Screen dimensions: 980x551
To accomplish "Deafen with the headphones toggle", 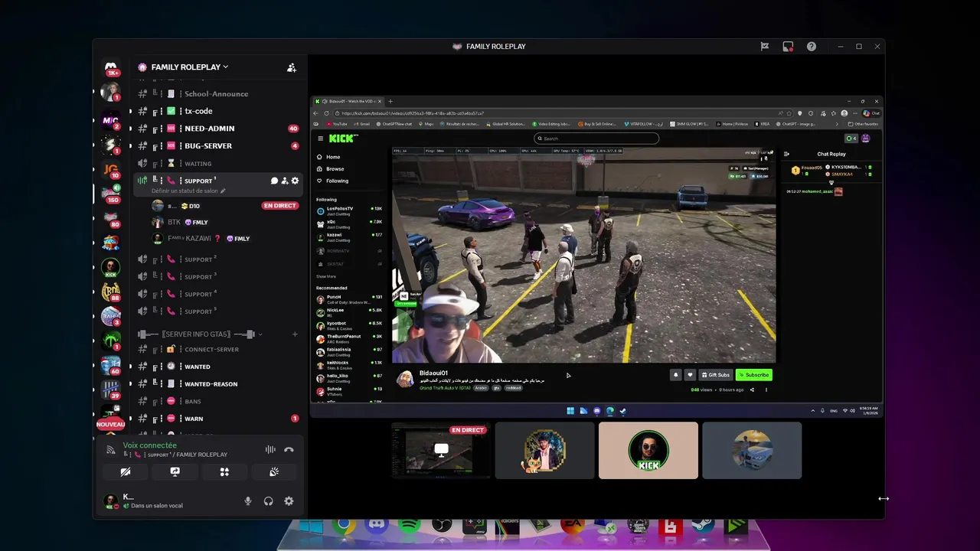I will [x=269, y=501].
